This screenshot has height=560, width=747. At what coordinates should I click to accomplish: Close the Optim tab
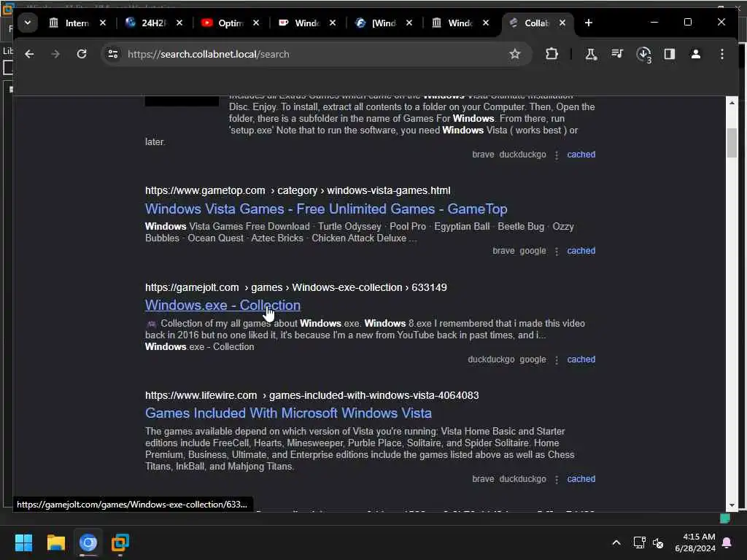pos(256,23)
